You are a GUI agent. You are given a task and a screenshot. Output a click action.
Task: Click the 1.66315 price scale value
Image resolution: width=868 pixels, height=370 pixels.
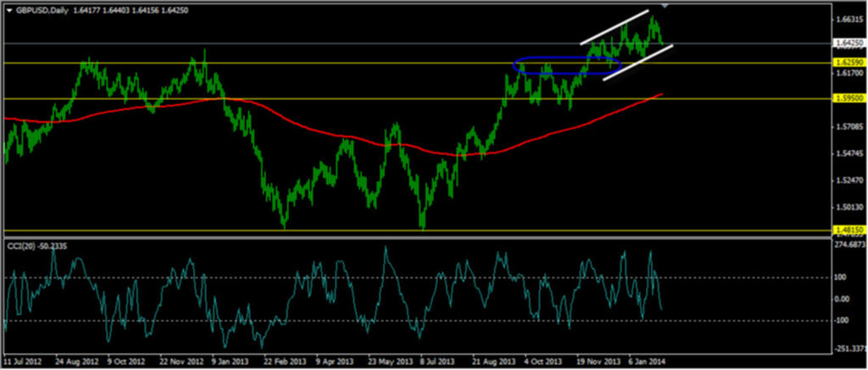coord(848,19)
